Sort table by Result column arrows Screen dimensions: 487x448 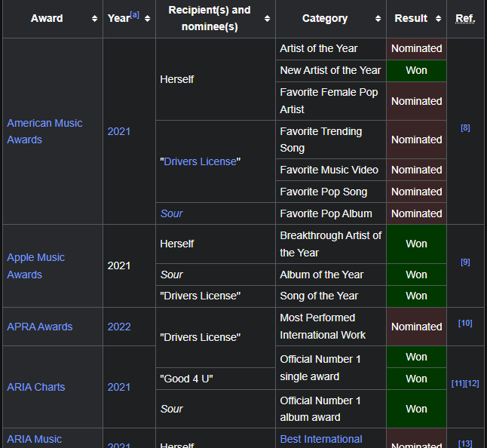click(x=438, y=19)
